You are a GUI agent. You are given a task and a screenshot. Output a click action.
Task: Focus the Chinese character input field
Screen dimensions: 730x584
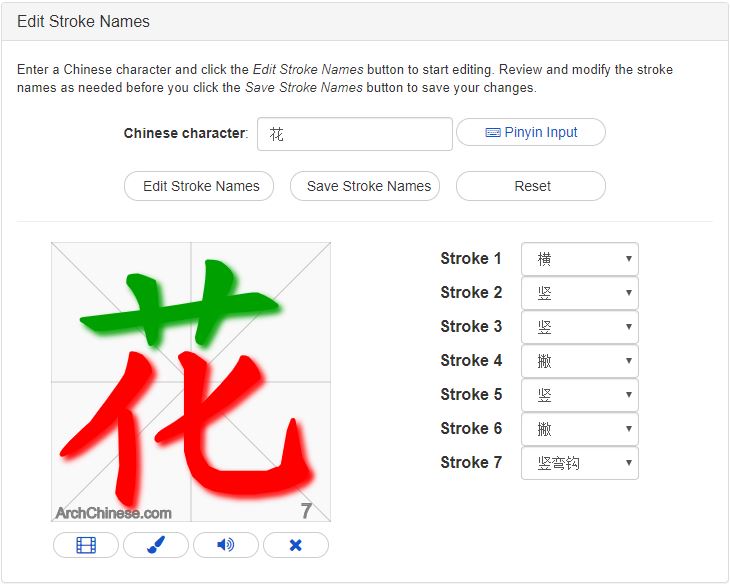(x=355, y=134)
